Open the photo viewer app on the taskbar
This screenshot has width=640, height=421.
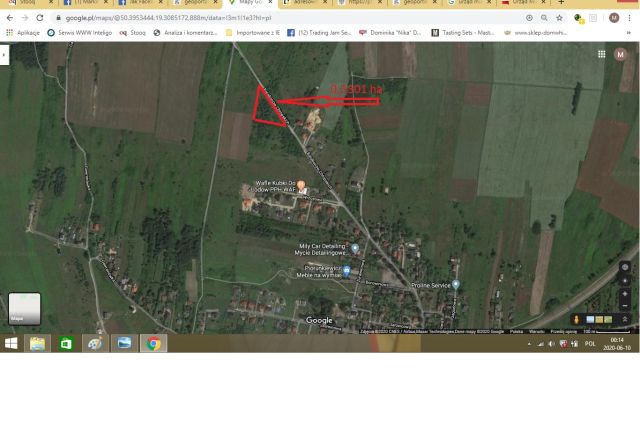point(124,343)
